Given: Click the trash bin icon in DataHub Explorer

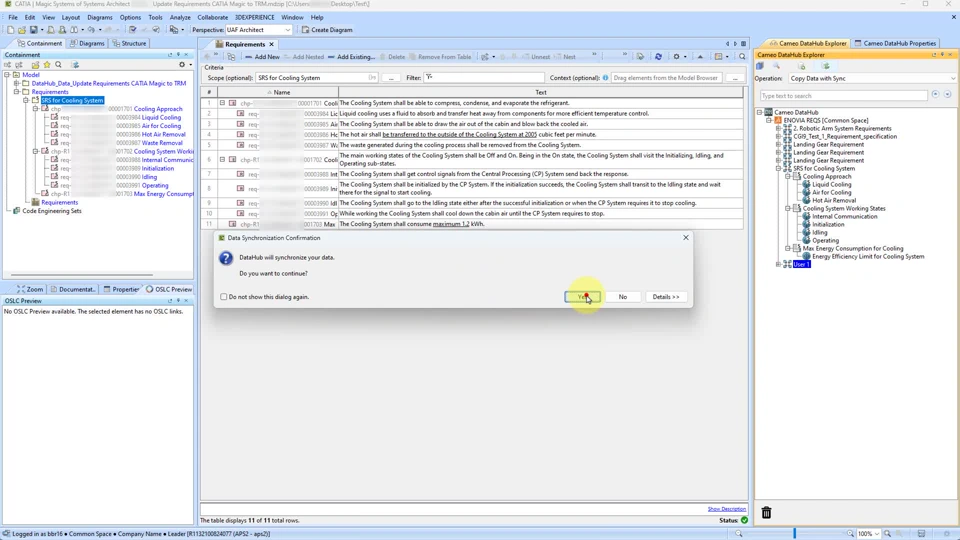Looking at the screenshot, I should [x=766, y=512].
